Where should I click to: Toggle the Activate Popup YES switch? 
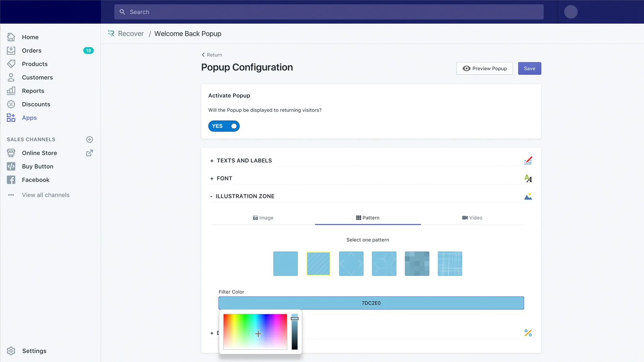point(224,126)
